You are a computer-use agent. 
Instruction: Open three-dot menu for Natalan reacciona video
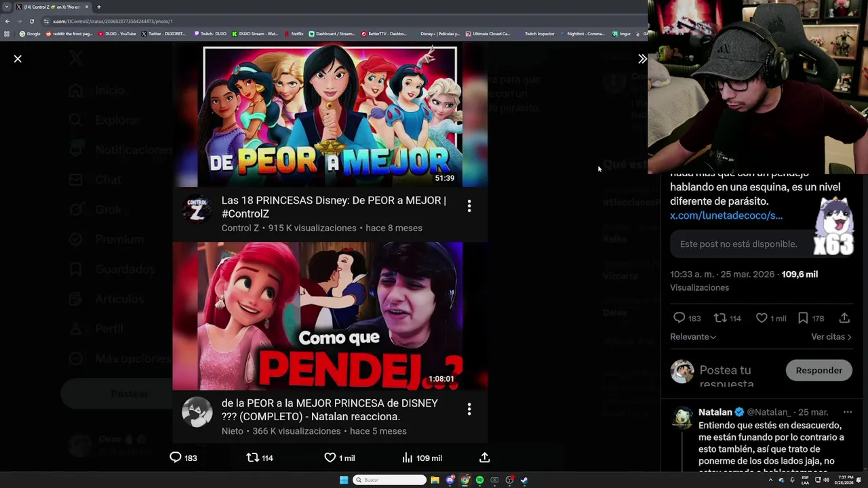click(x=469, y=409)
